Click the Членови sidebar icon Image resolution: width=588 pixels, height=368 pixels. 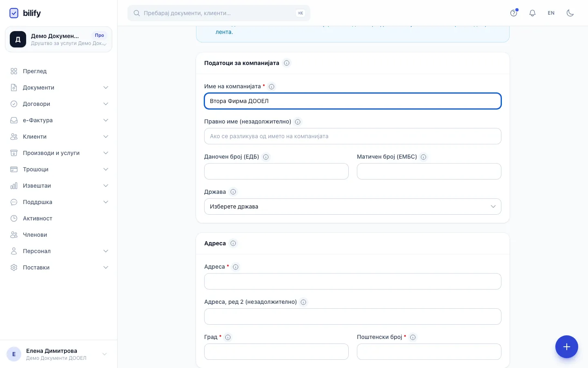(x=14, y=235)
